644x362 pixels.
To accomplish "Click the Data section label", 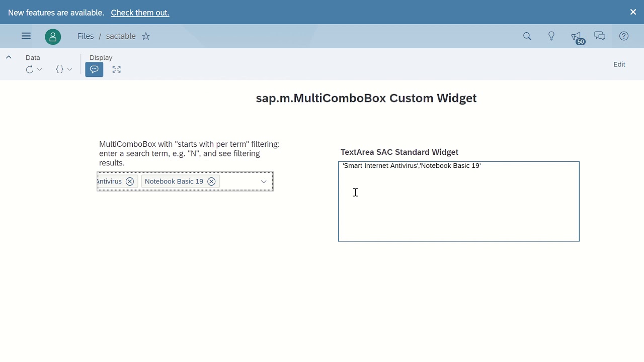I will (33, 58).
